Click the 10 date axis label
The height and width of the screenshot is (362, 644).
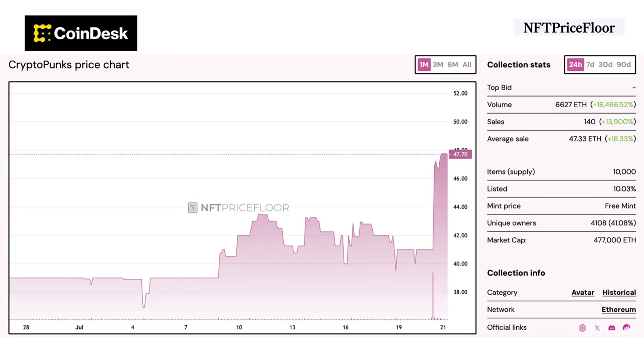click(239, 327)
